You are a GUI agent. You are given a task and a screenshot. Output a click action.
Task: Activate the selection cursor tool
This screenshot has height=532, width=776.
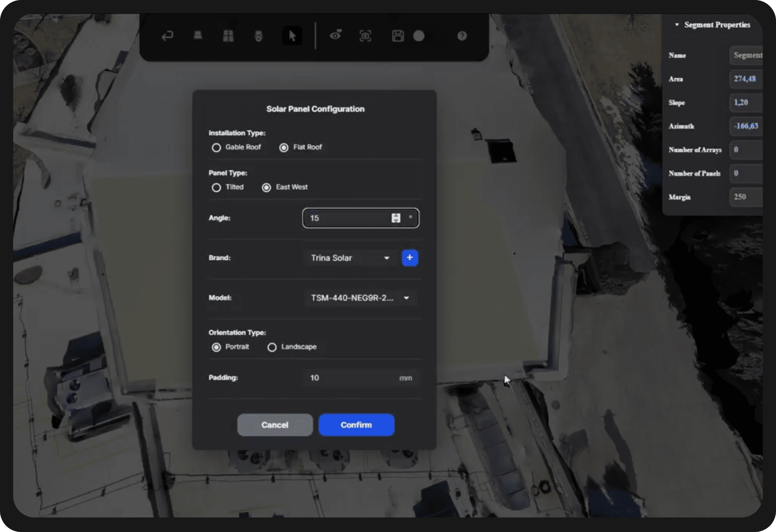(292, 36)
